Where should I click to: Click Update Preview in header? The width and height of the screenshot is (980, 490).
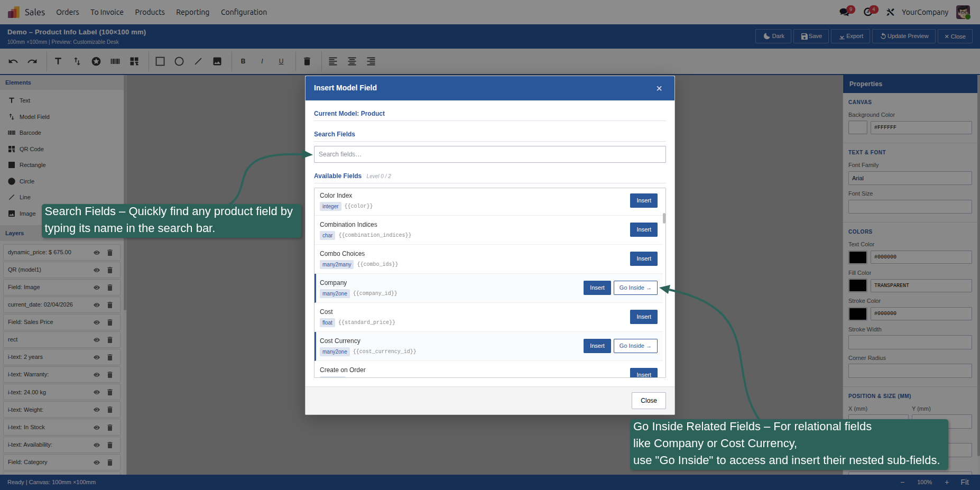[904, 36]
